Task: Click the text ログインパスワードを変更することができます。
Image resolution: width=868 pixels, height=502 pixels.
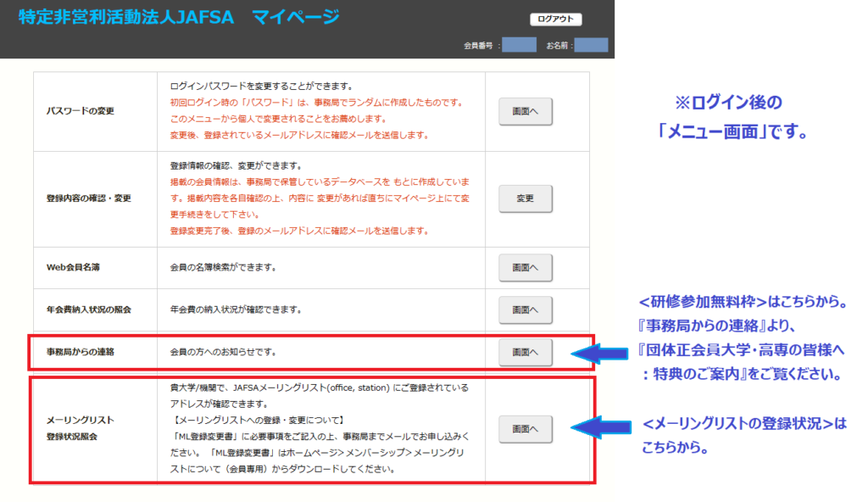Action: coord(261,86)
